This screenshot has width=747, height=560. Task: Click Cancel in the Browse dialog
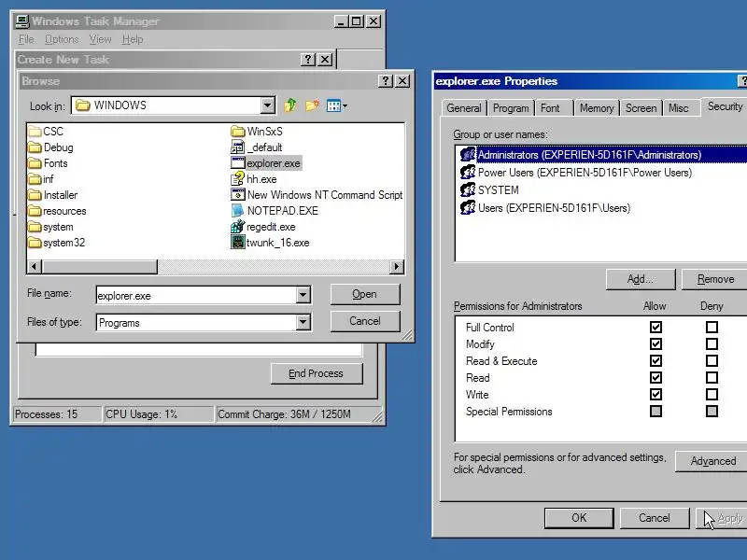click(x=365, y=321)
